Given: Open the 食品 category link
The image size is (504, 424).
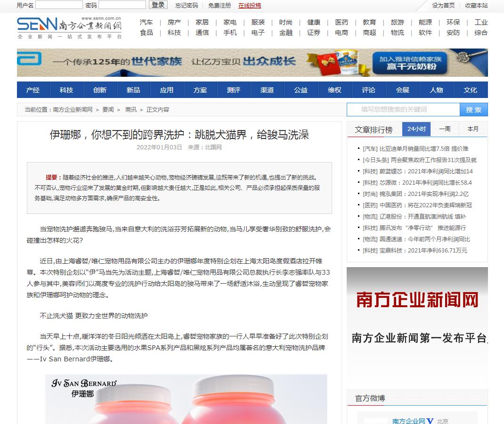Looking at the screenshot, I should 146,33.
